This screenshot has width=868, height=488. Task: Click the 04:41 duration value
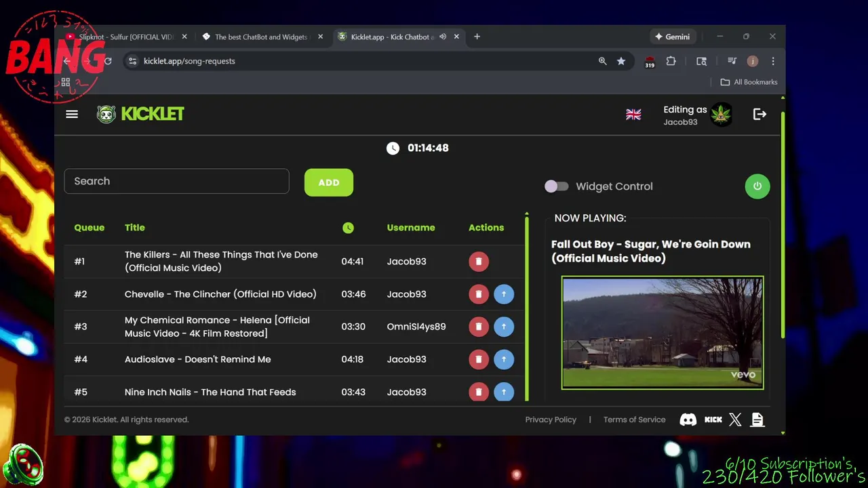[353, 262]
